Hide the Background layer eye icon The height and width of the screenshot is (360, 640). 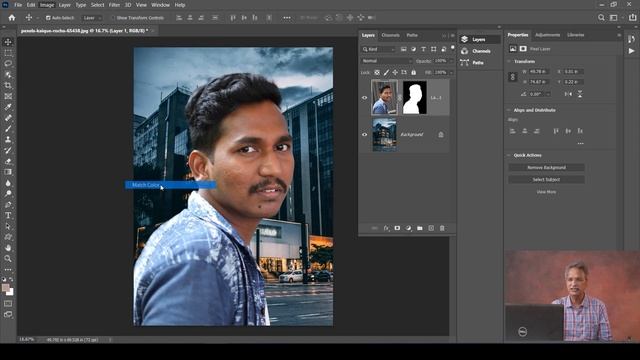[364, 135]
